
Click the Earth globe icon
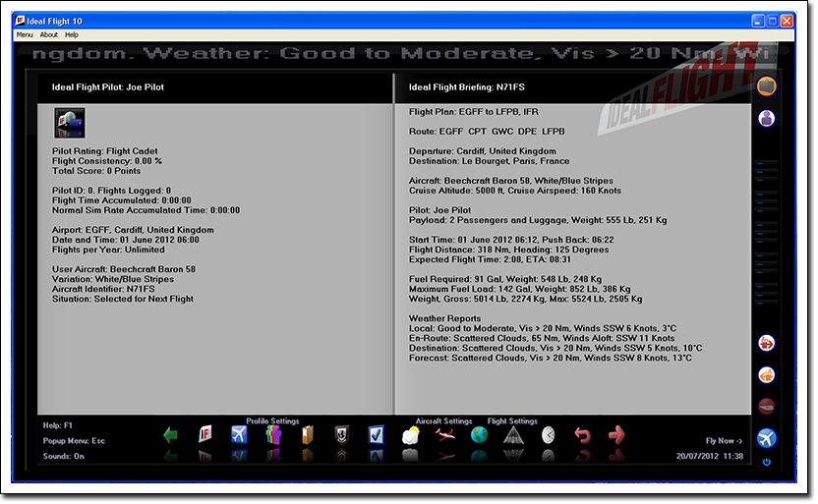point(479,434)
